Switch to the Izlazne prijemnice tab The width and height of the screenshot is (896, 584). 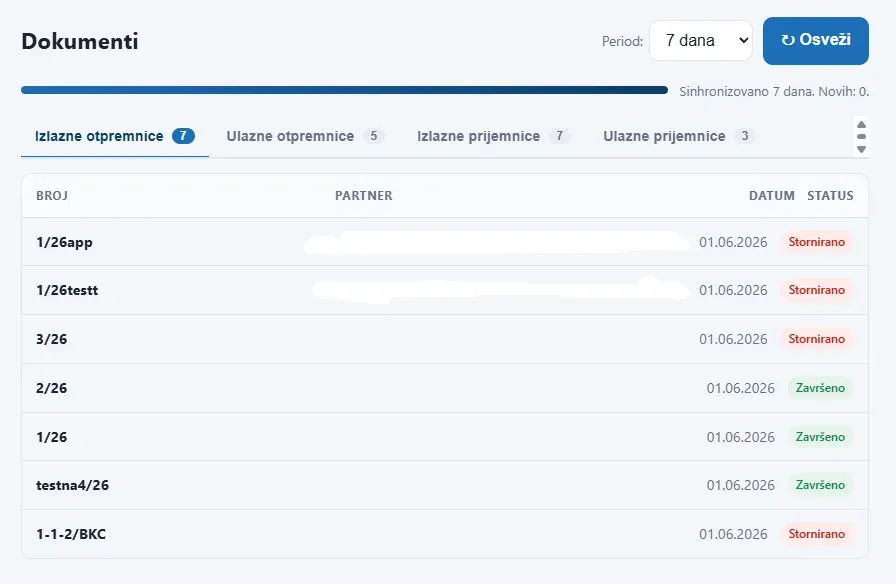click(493, 136)
